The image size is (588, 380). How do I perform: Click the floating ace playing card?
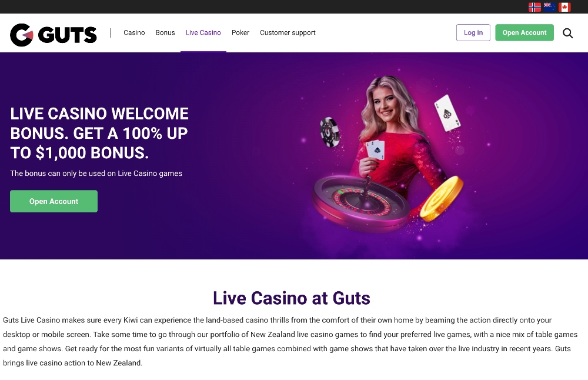(447, 112)
